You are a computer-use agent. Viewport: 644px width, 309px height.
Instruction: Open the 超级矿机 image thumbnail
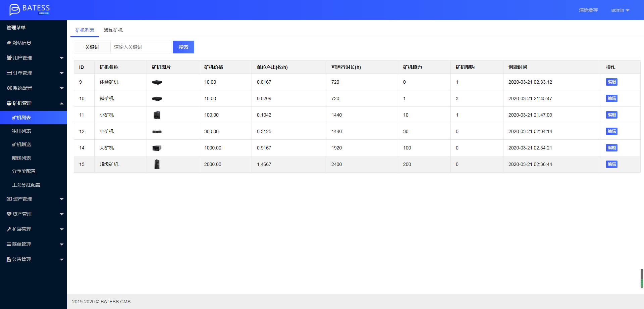click(x=157, y=164)
